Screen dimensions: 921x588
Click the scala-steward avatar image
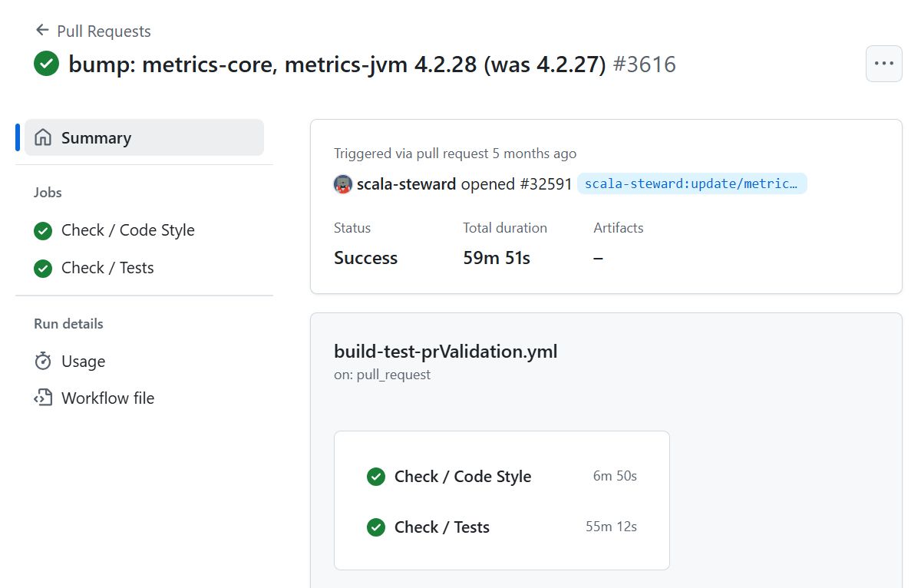pyautogui.click(x=343, y=184)
